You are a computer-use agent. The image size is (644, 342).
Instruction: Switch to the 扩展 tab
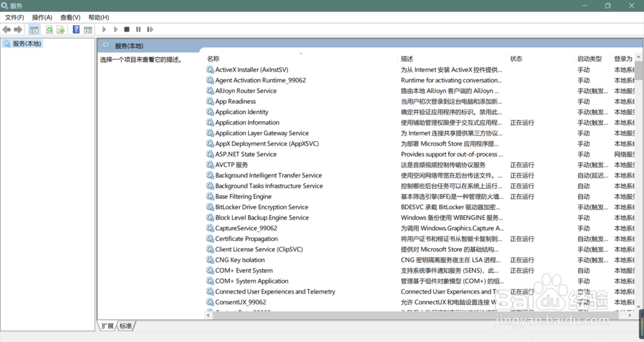coord(107,326)
